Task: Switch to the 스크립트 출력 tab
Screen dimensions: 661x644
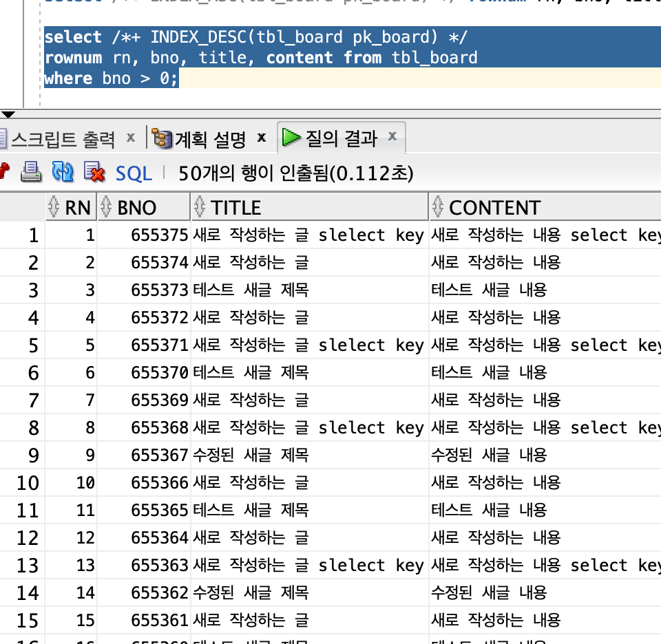Action: coord(63,139)
